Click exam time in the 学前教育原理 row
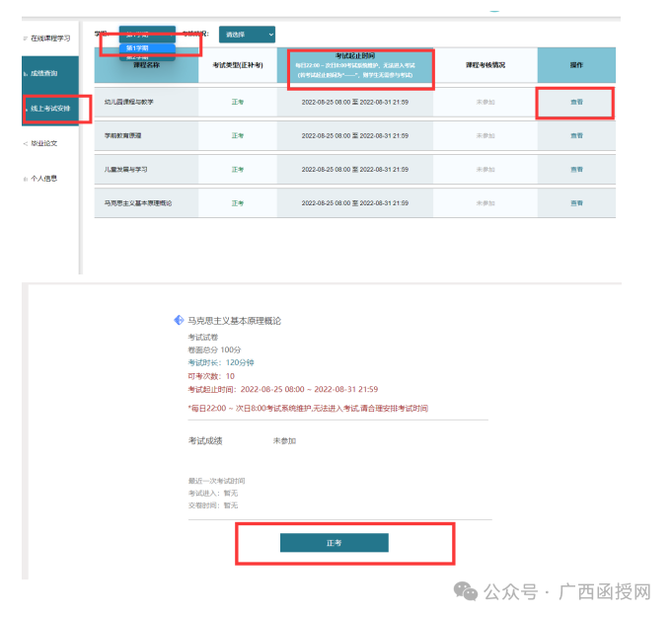The image size is (672, 618). [355, 135]
